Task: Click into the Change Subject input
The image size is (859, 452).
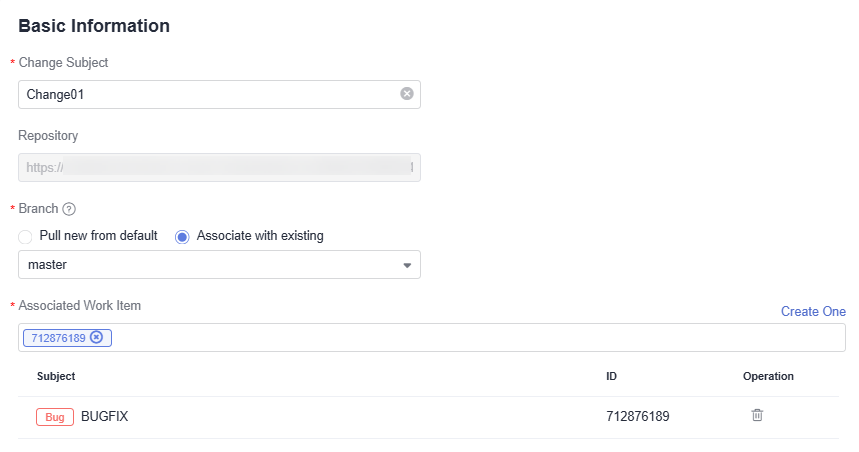Action: pyautogui.click(x=200, y=94)
